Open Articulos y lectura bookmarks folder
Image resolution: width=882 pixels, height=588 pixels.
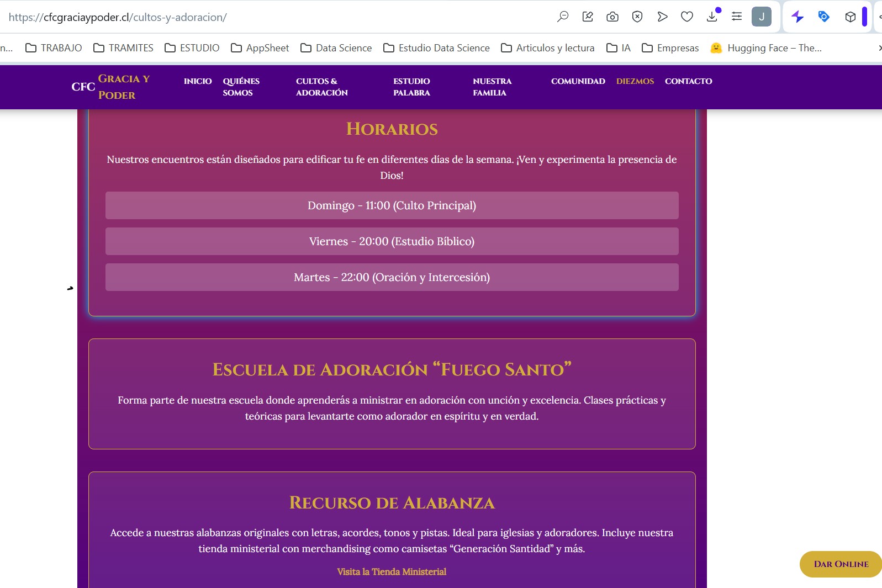(x=547, y=48)
